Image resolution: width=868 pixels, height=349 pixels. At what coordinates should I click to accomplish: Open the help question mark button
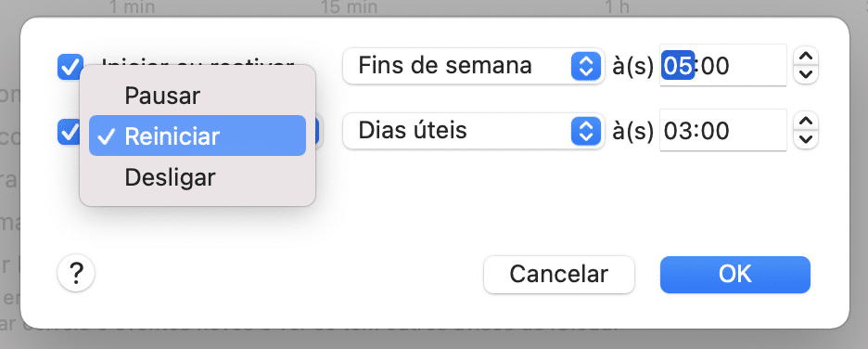[x=76, y=273]
